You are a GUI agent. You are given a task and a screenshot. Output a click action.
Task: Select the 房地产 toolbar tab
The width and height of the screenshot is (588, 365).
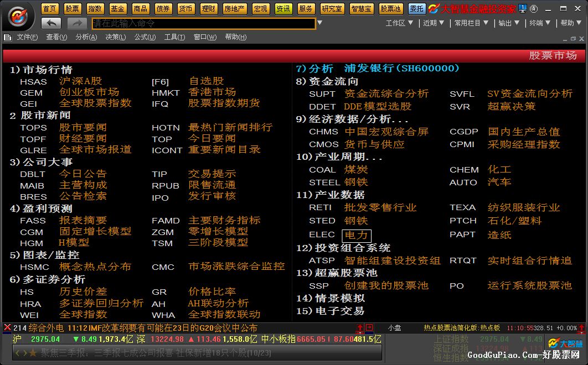[234, 9]
